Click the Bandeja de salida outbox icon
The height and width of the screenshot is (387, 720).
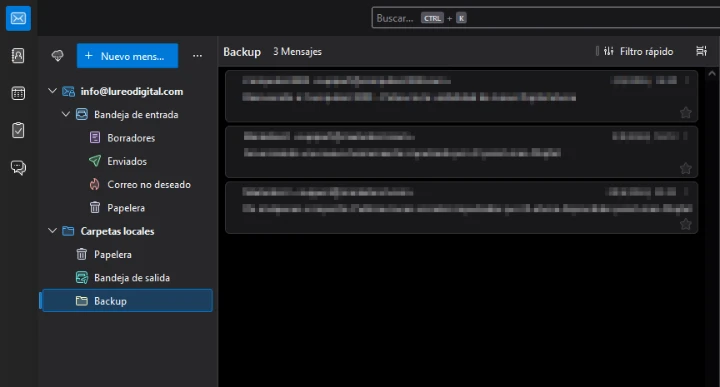point(82,278)
